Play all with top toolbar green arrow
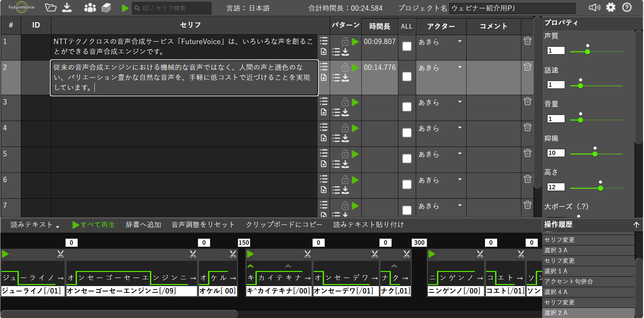Image resolution: width=644 pixels, height=318 pixels. pos(125,8)
